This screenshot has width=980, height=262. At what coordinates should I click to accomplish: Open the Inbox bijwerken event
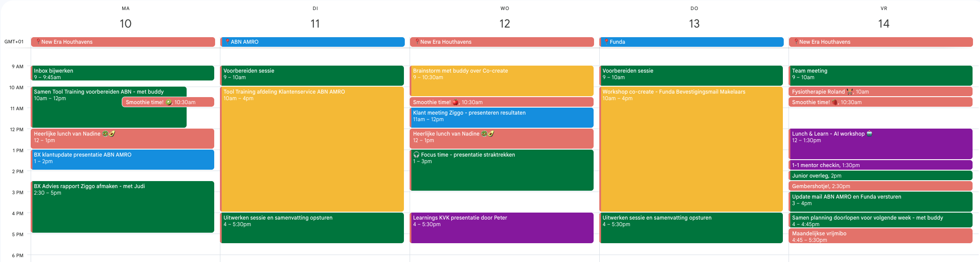point(123,73)
